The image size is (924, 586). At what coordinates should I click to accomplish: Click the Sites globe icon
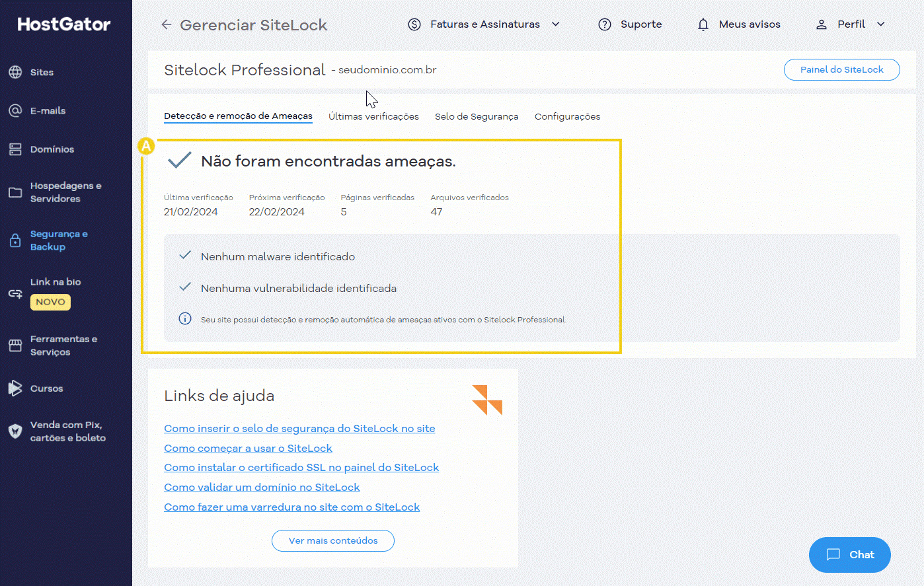(x=15, y=72)
